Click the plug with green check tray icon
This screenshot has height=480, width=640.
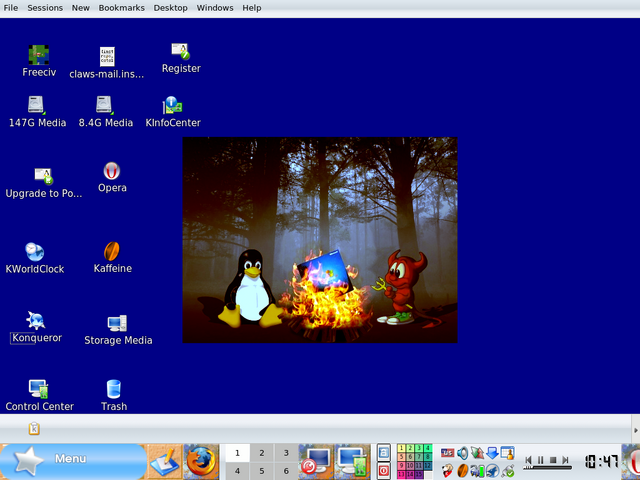pos(508,471)
